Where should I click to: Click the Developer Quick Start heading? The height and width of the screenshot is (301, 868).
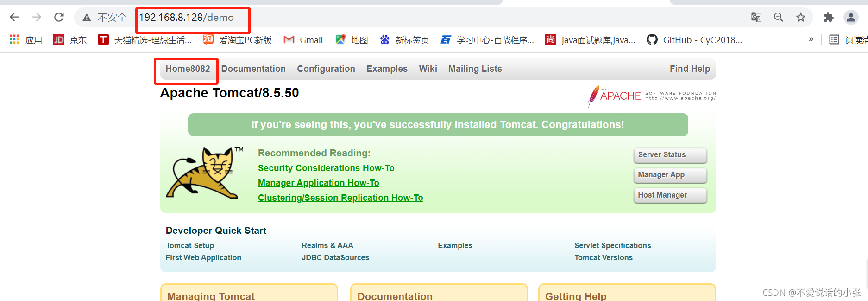coord(216,231)
